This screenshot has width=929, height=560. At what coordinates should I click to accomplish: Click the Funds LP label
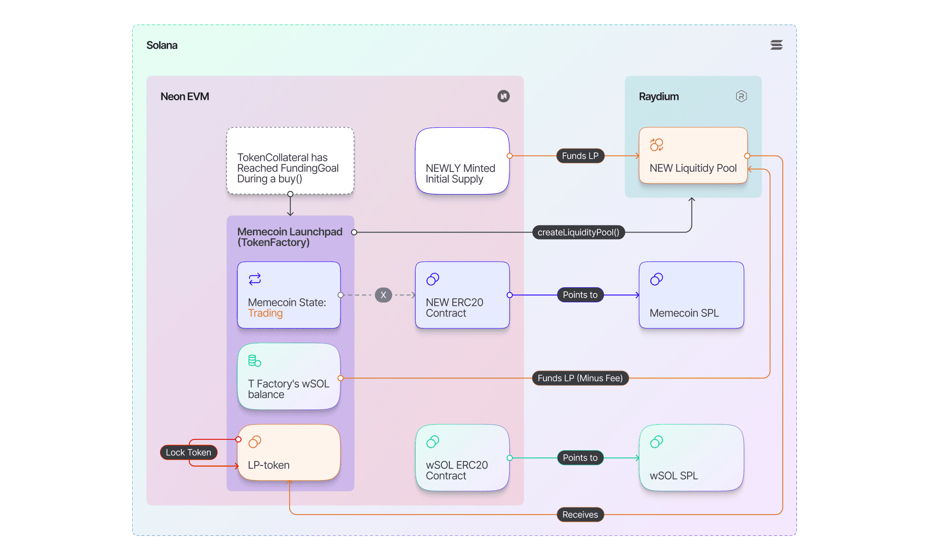tap(580, 156)
